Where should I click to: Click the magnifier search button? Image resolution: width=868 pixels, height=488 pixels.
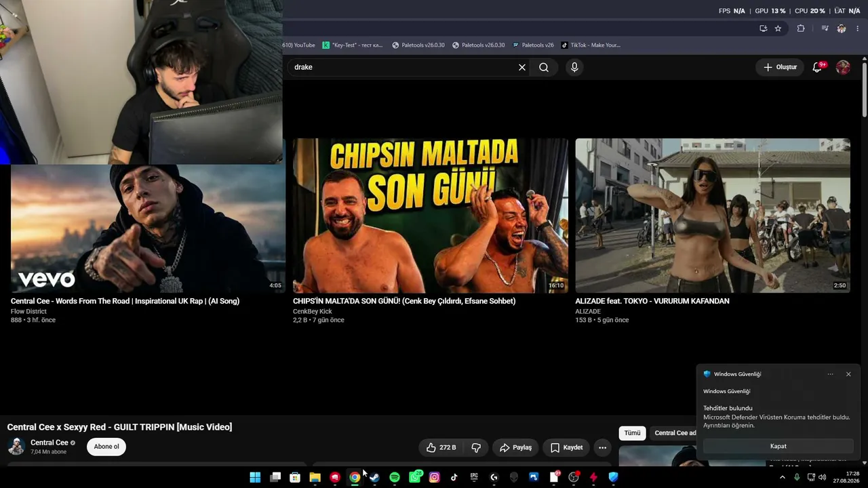544,67
